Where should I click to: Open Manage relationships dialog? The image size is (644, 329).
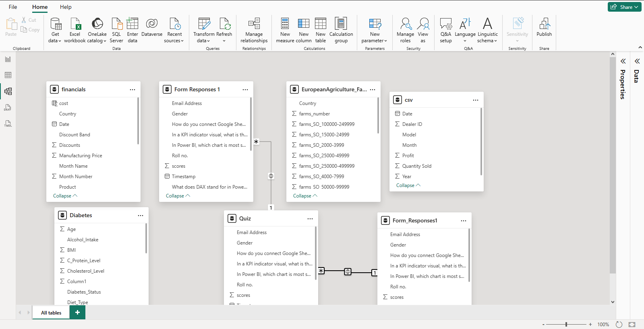pos(254,30)
